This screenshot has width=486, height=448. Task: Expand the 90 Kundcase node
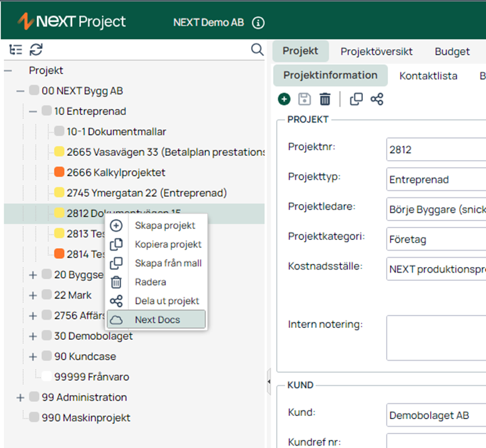point(33,357)
